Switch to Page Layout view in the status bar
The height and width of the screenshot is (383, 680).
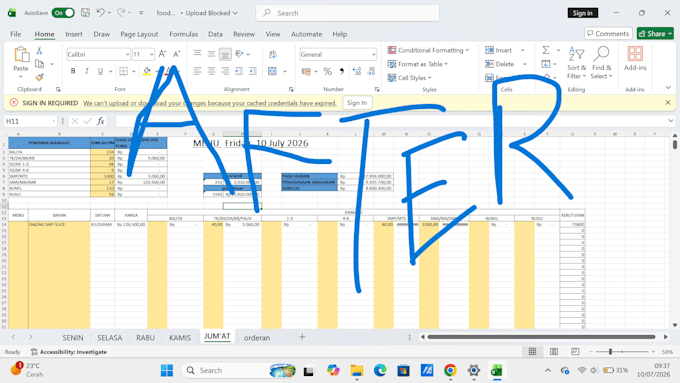pyautogui.click(x=554, y=352)
